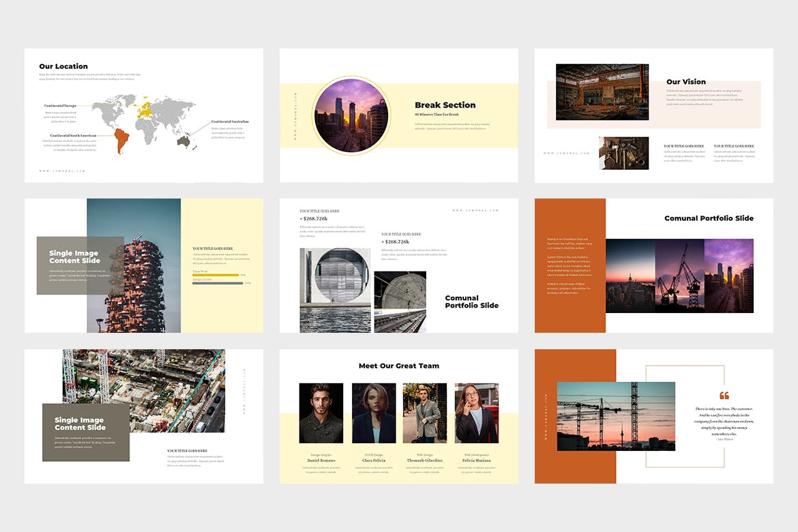Viewport: 798px width, 532px height.
Task: Select the "Our Vision" heading
Action: (x=685, y=82)
